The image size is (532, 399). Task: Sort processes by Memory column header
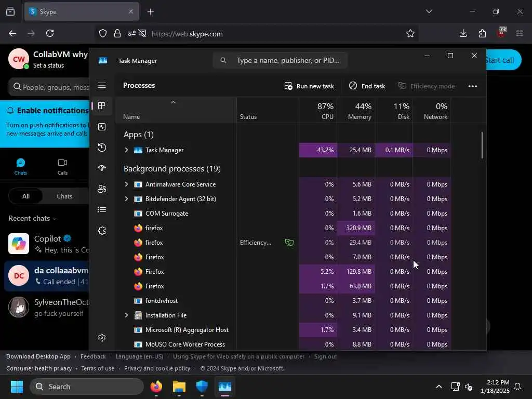[x=356, y=111]
